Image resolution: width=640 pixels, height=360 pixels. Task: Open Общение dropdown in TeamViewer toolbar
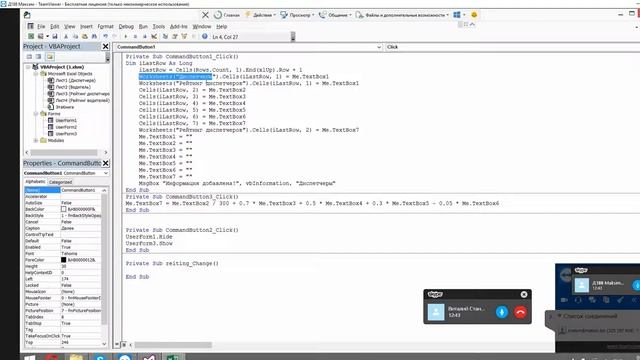336,15
